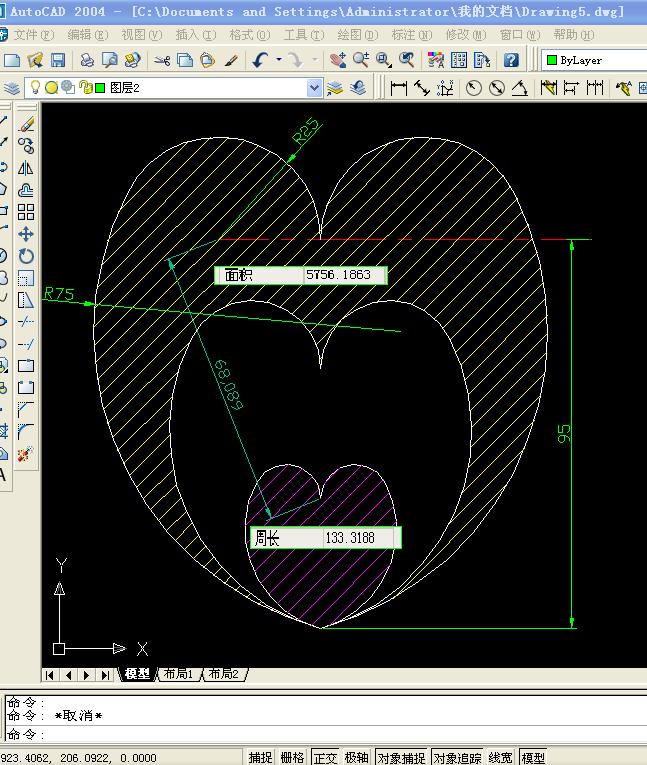Viewport: 647px width, 765px height.
Task: Open Layer Properties Manager icon
Action: tap(12, 88)
